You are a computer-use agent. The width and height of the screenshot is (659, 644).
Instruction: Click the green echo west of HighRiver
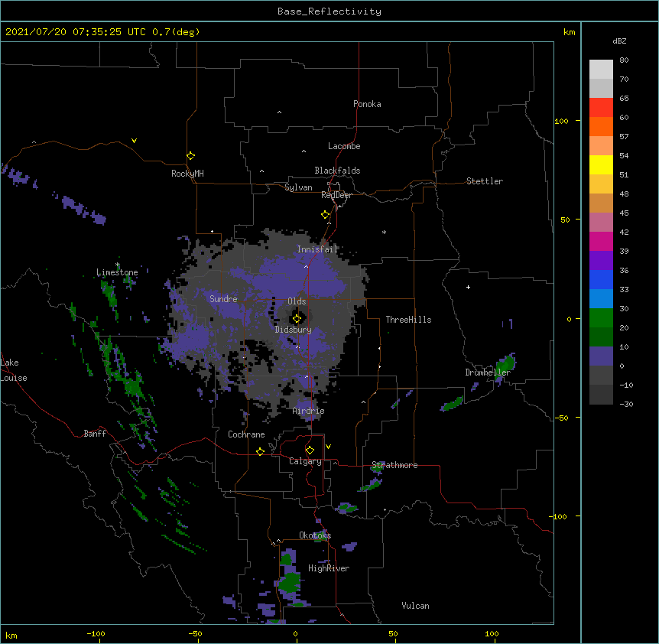pyautogui.click(x=289, y=582)
